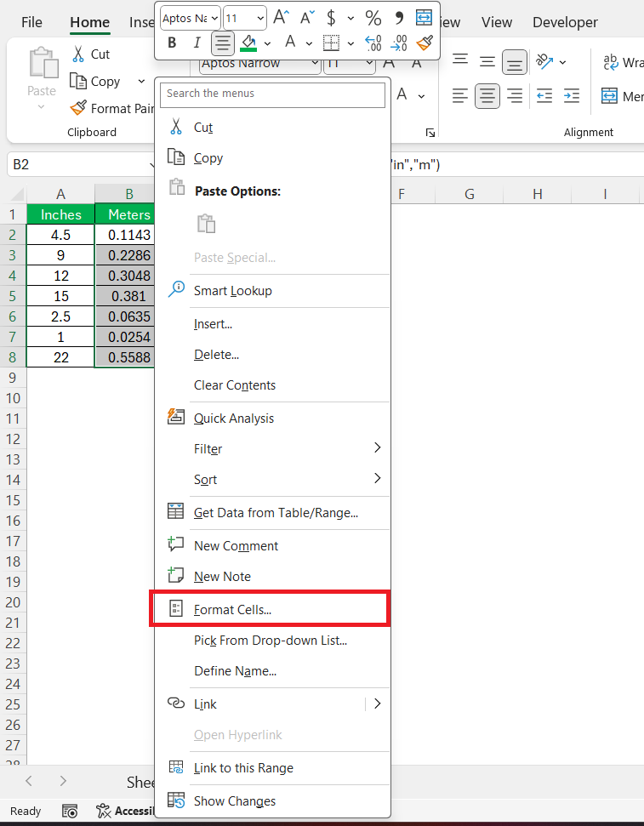The image size is (644, 826).
Task: Click the previous sheet navigation arrow
Action: (x=29, y=781)
